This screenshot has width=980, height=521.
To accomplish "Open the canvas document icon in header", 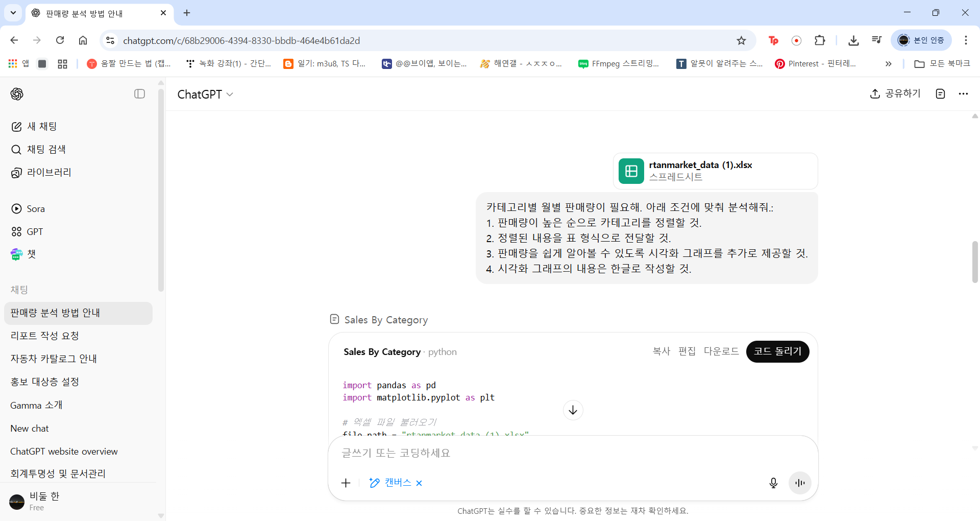I will point(940,93).
